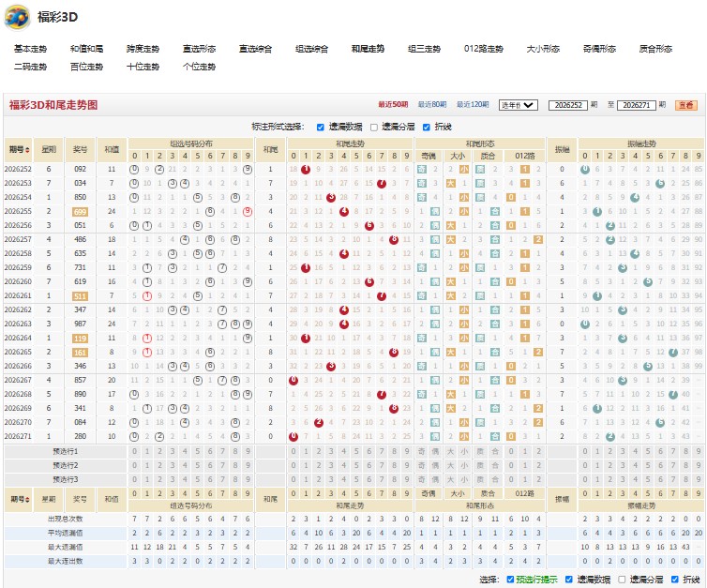The image size is (707, 588).
Task: Sort by the 期号 arrows in bottom header
Action: (x=28, y=500)
